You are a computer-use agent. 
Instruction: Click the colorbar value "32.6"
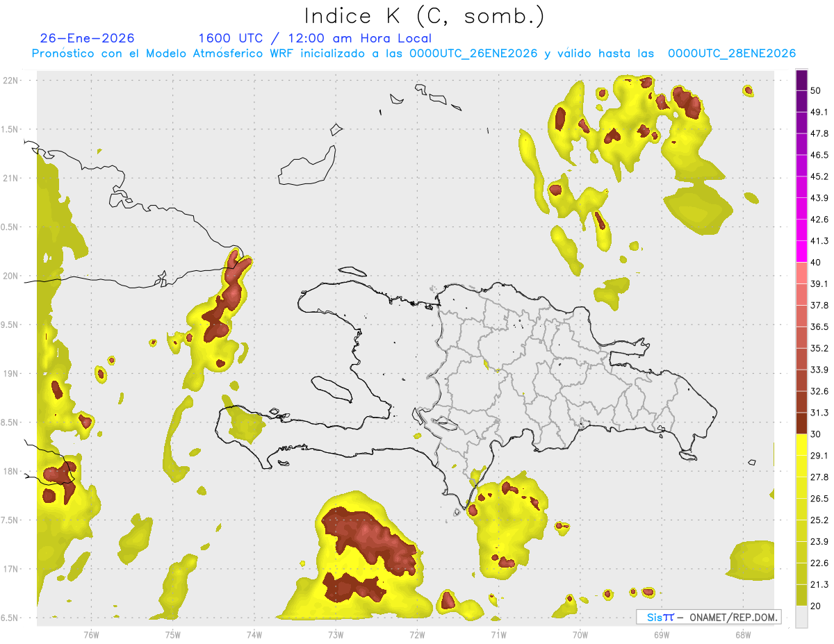point(819,391)
